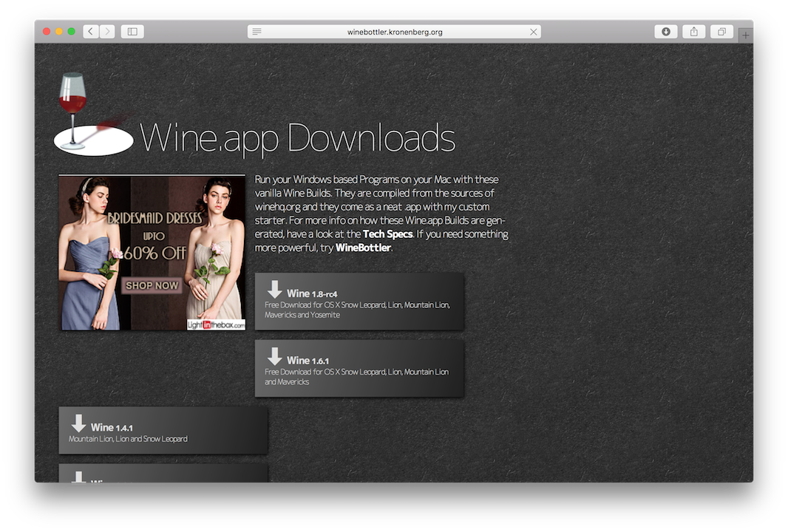Screen dimensions: 788x532
Task: Toggle the Safari sidebar button
Action: coord(132,32)
